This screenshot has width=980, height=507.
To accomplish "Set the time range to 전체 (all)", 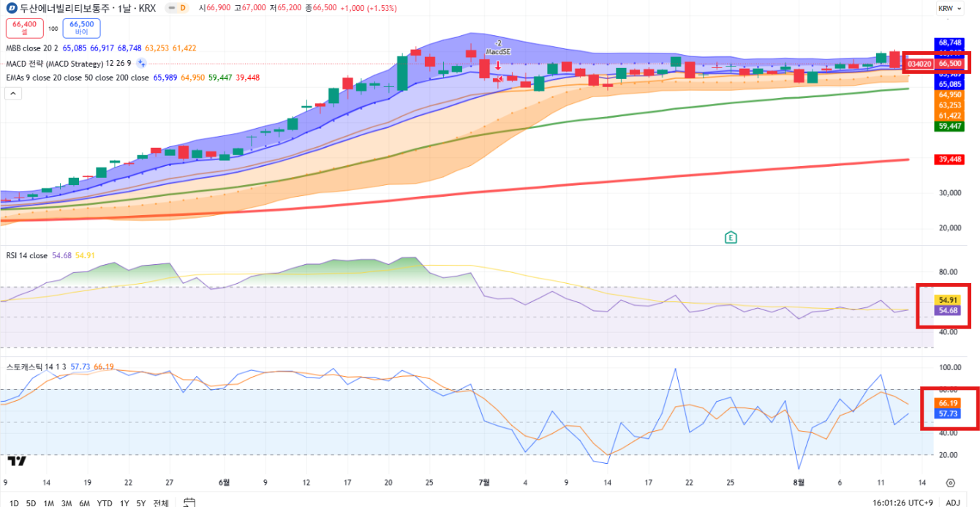I will click(x=161, y=503).
